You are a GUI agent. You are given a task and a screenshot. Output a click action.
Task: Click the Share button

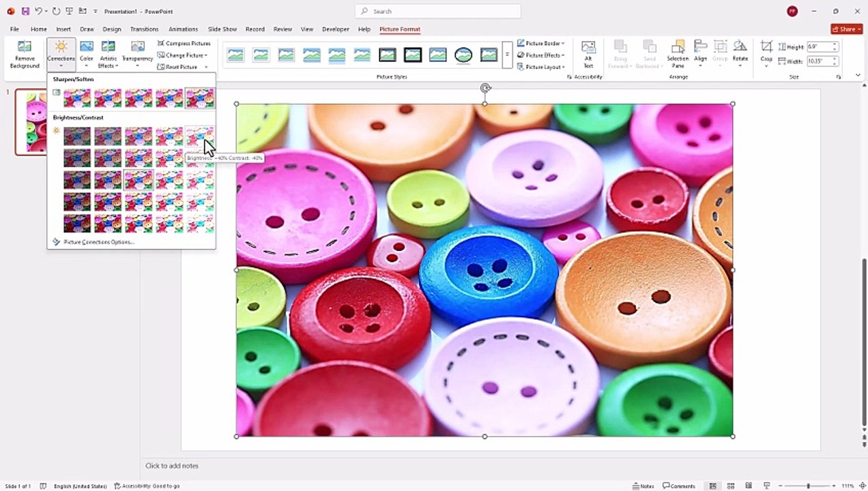click(847, 29)
